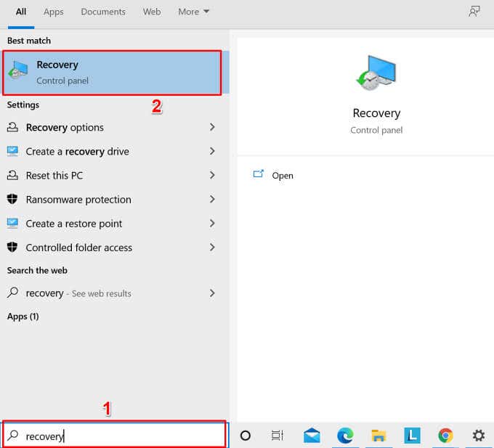This screenshot has height=448, width=494.
Task: Click the Cortana circle icon
Action: pos(246,436)
